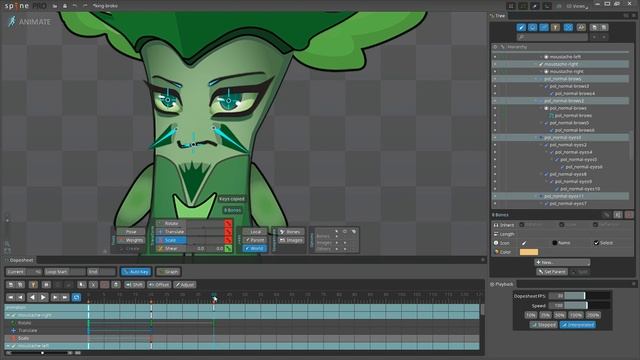Select the Shear tool
640x360 pixels.
click(171, 248)
